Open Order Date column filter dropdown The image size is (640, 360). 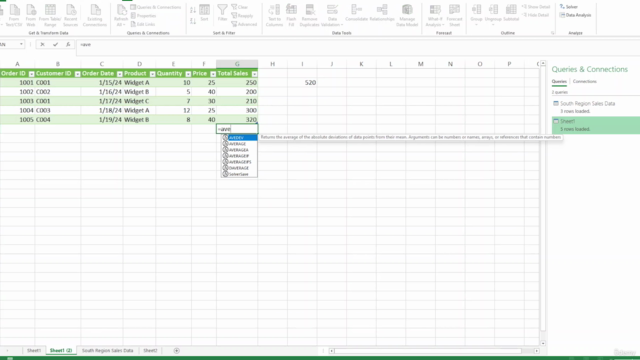pos(119,74)
